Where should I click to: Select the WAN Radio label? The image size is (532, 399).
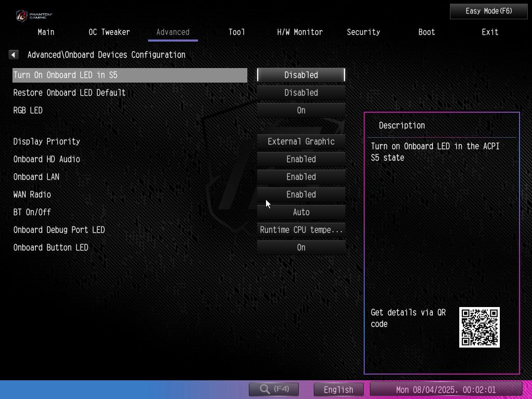click(32, 194)
